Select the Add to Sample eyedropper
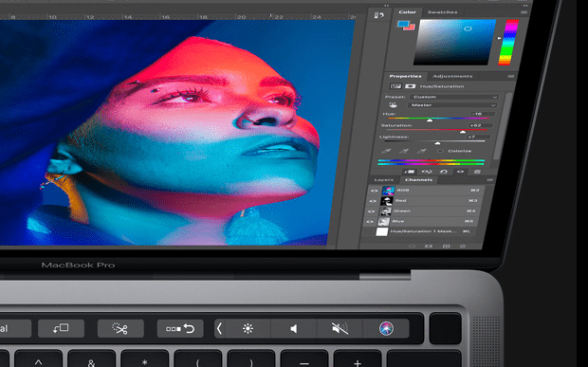This screenshot has width=588, height=367. [404, 151]
